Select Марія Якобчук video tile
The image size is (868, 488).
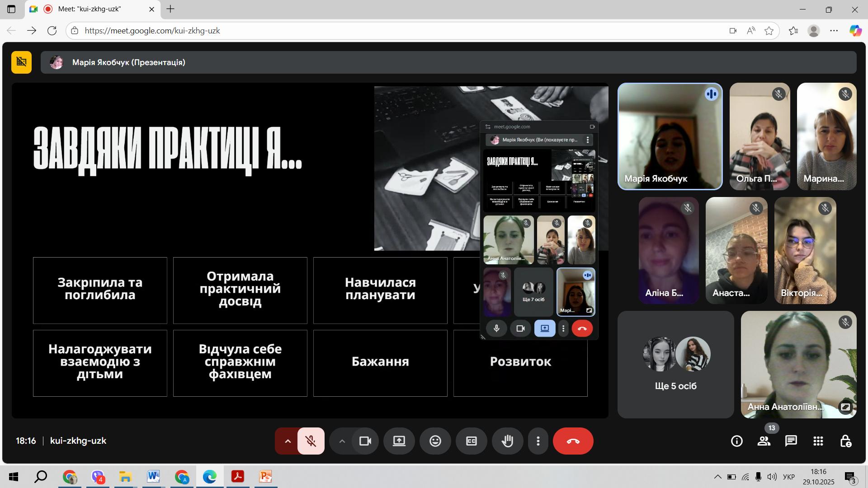670,136
